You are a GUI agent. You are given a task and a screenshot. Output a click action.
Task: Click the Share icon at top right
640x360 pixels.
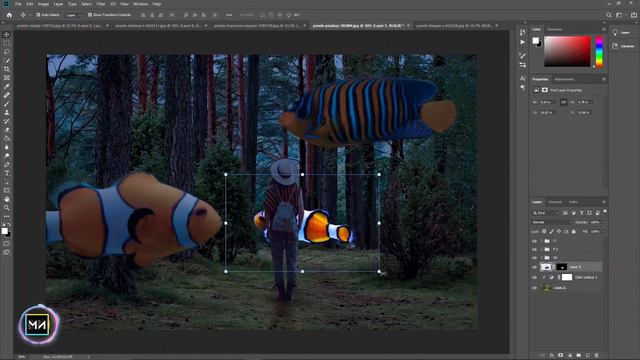(634, 15)
